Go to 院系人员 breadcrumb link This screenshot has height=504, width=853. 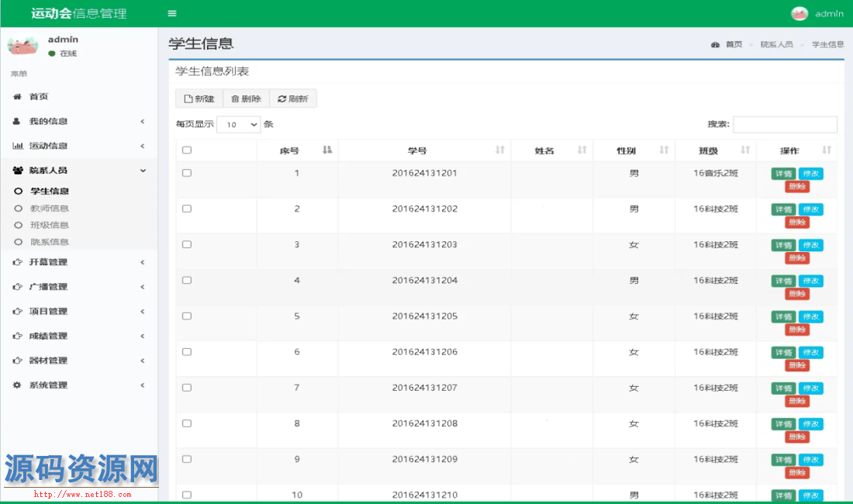point(776,44)
